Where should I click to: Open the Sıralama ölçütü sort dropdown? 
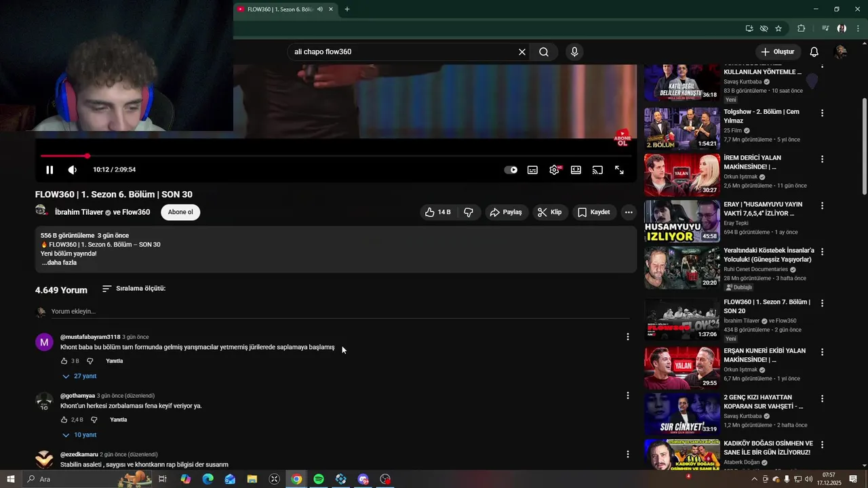coord(134,289)
